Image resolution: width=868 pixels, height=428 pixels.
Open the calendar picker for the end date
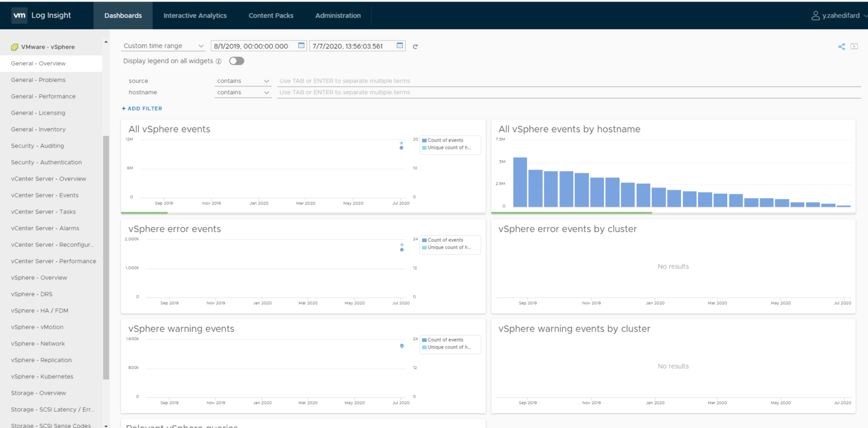pos(400,46)
